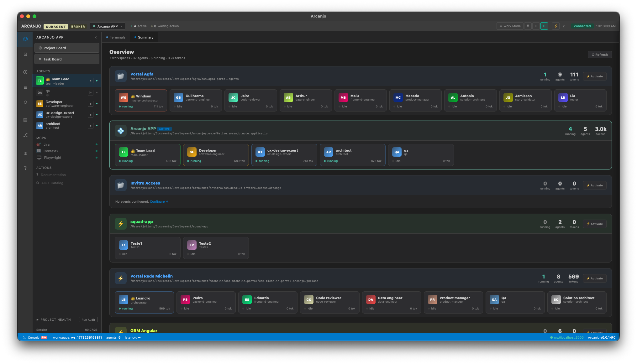The image size is (637, 364).
Task: Click Configure link for InVitro Access
Action: (159, 201)
